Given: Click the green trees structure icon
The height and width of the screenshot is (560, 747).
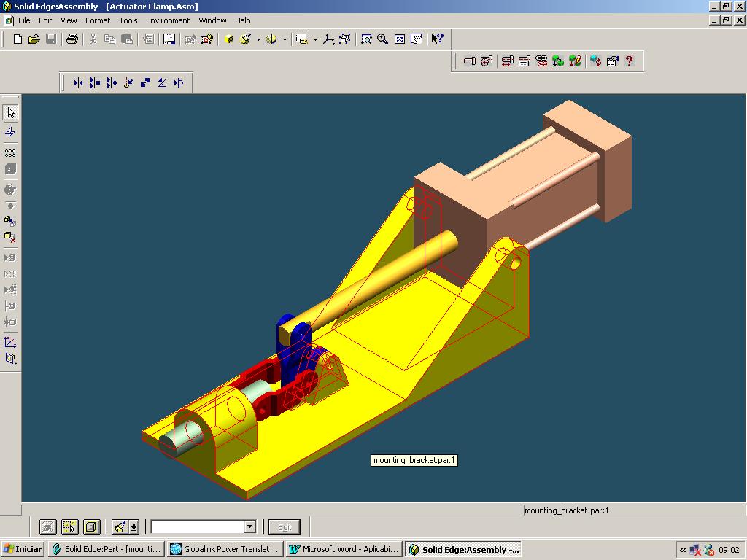Looking at the screenshot, I should (558, 61).
